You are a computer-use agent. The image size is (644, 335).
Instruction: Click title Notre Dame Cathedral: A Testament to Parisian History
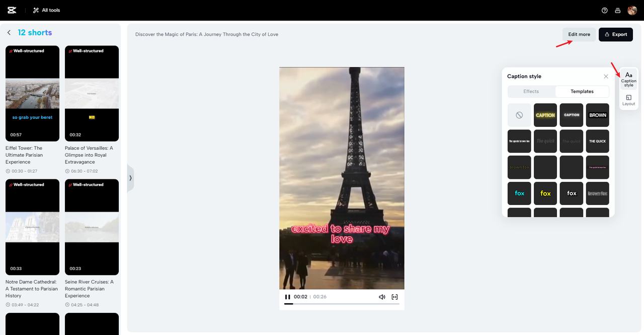tap(32, 289)
